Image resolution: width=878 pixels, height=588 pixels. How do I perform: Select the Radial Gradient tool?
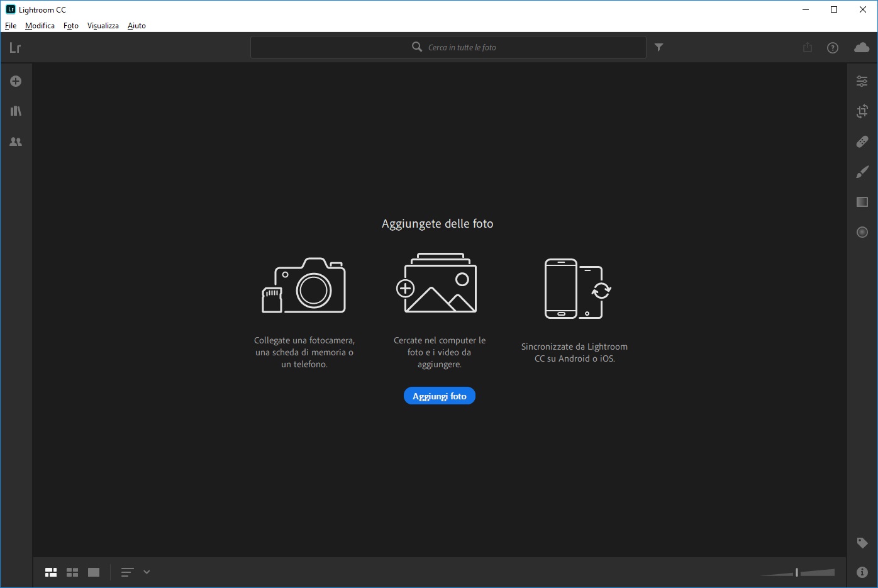point(862,232)
